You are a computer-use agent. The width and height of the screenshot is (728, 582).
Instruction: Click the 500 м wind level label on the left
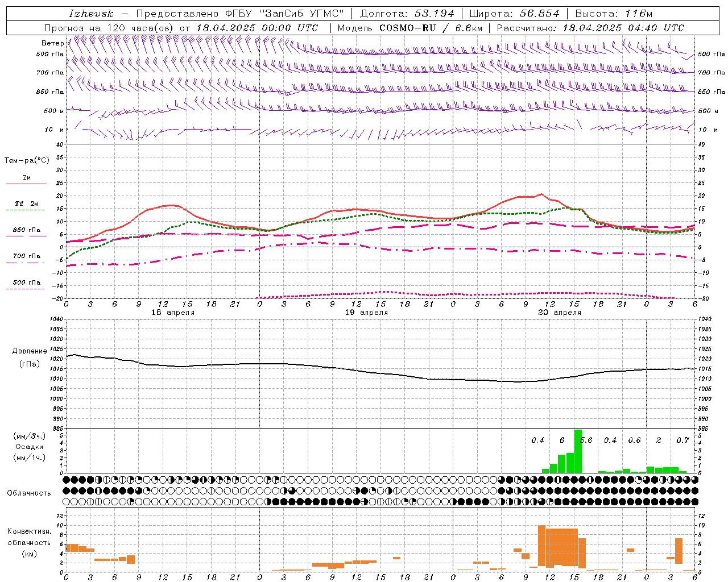pyautogui.click(x=54, y=111)
